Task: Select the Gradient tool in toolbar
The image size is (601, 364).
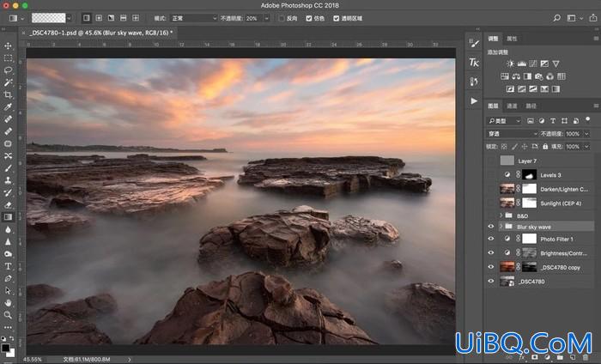Action: click(8, 217)
